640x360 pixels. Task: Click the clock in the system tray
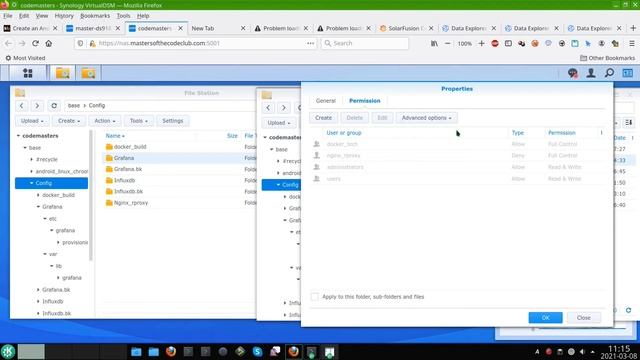pos(619,352)
